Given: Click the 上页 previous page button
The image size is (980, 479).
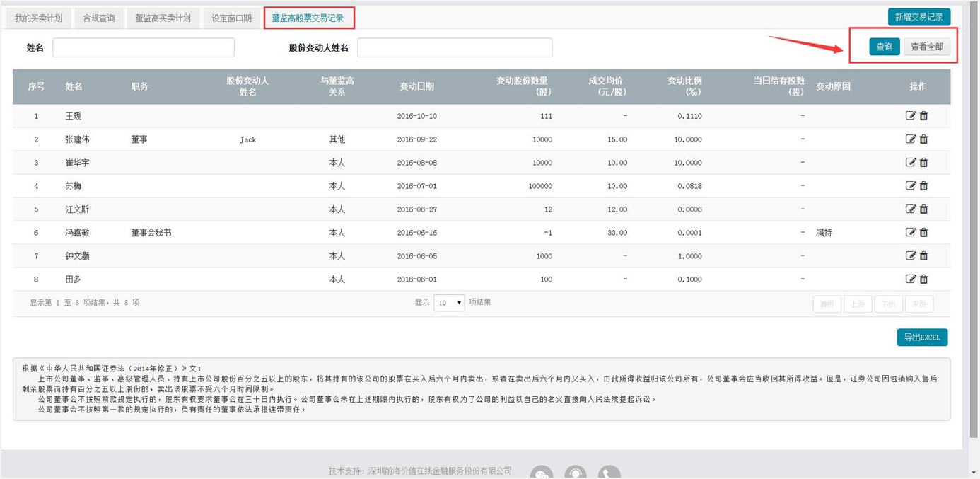Looking at the screenshot, I should pyautogui.click(x=858, y=304).
